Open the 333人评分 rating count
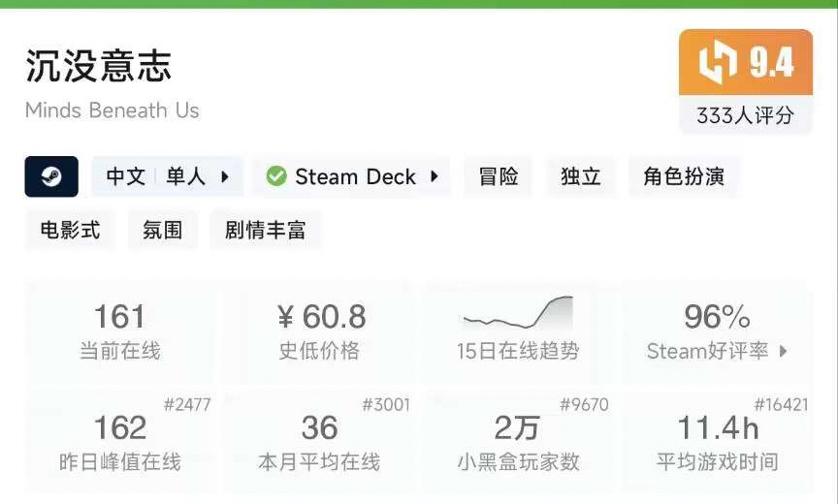838x504 pixels. (745, 115)
